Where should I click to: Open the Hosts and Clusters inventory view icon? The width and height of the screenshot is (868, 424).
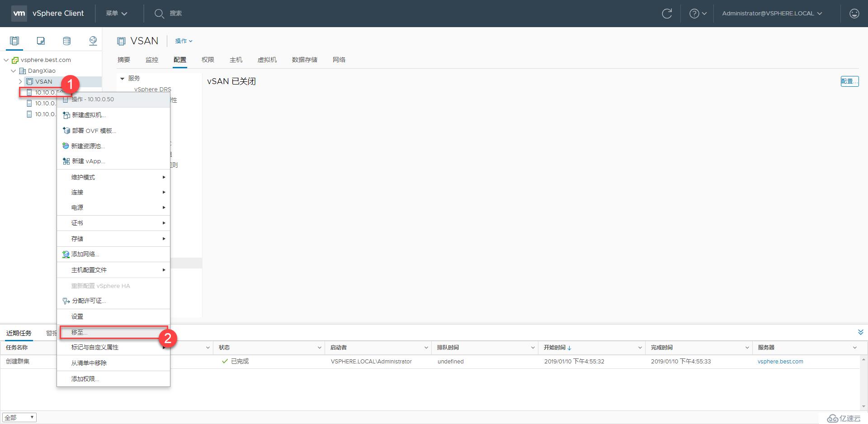point(14,41)
